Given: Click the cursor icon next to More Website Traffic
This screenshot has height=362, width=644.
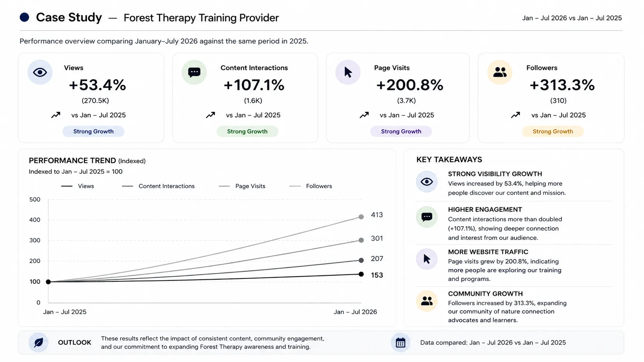Looking at the screenshot, I should click(x=427, y=259).
